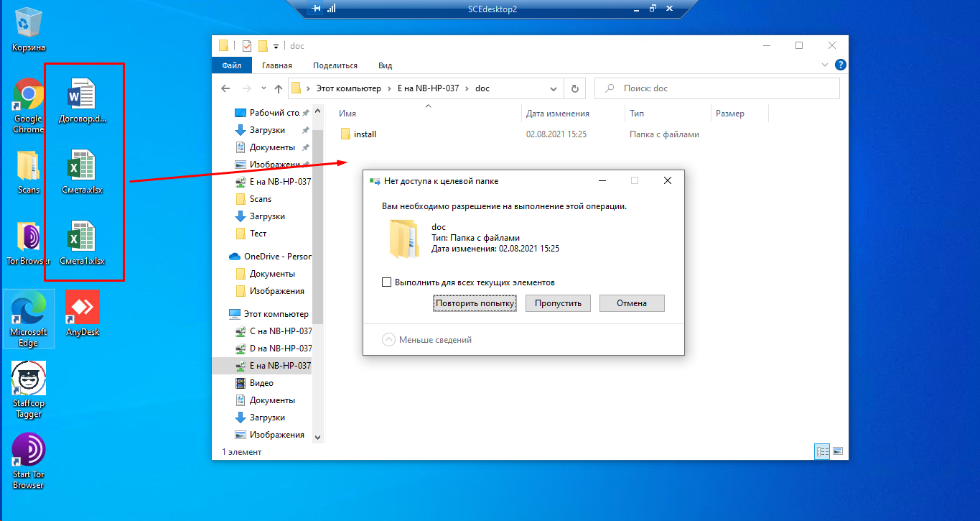Click the Explorer up-one-level arrow
The height and width of the screenshot is (521, 980).
[x=279, y=89]
